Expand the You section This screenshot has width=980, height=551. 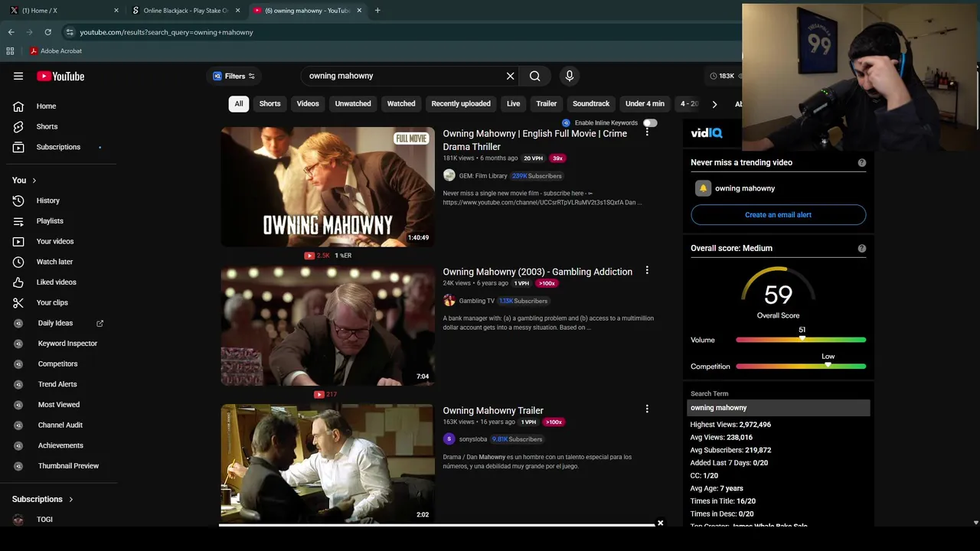tap(24, 180)
